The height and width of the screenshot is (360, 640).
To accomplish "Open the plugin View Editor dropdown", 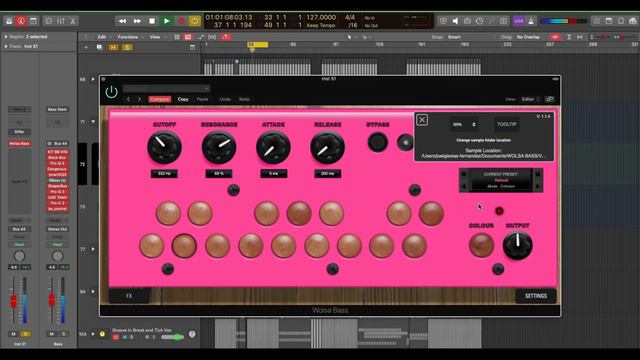I will (530, 99).
